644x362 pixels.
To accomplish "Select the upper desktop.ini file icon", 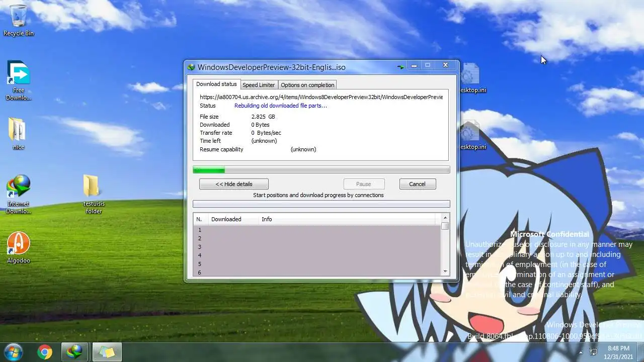I will tap(472, 78).
